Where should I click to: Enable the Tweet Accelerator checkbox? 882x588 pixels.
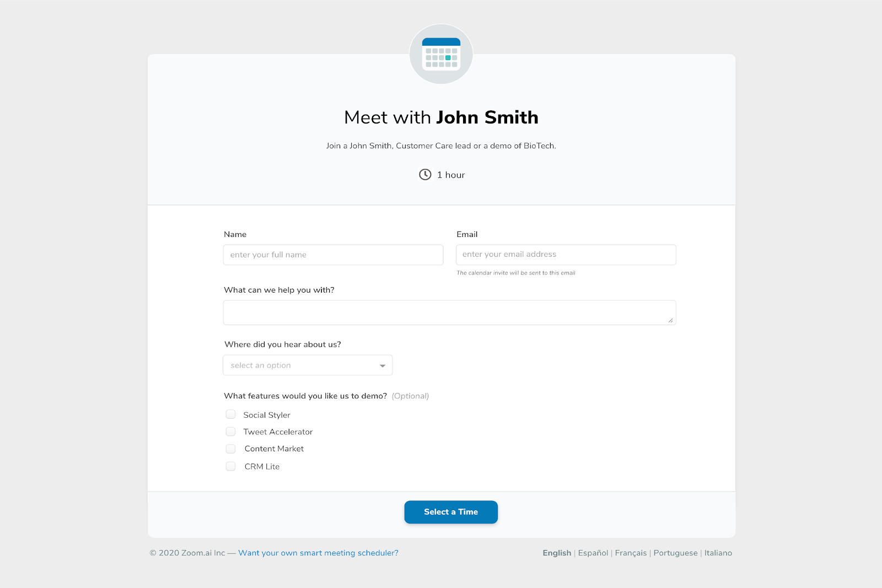[230, 431]
